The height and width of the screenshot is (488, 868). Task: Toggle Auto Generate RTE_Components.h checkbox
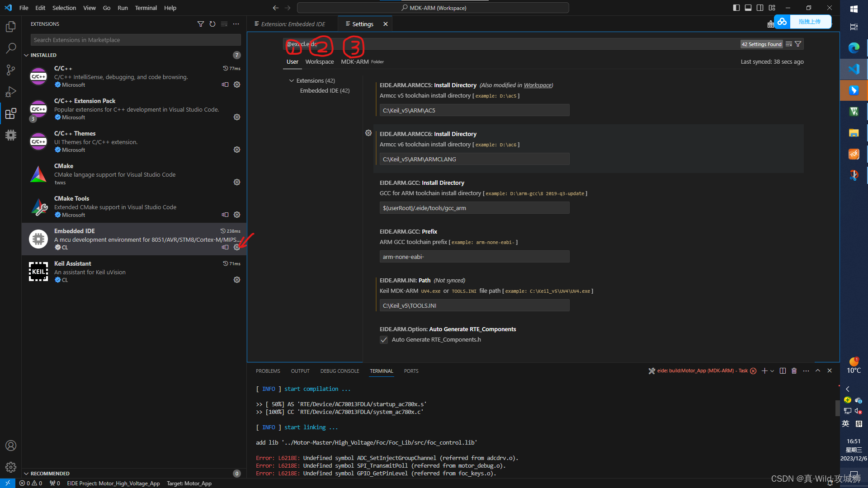point(384,340)
